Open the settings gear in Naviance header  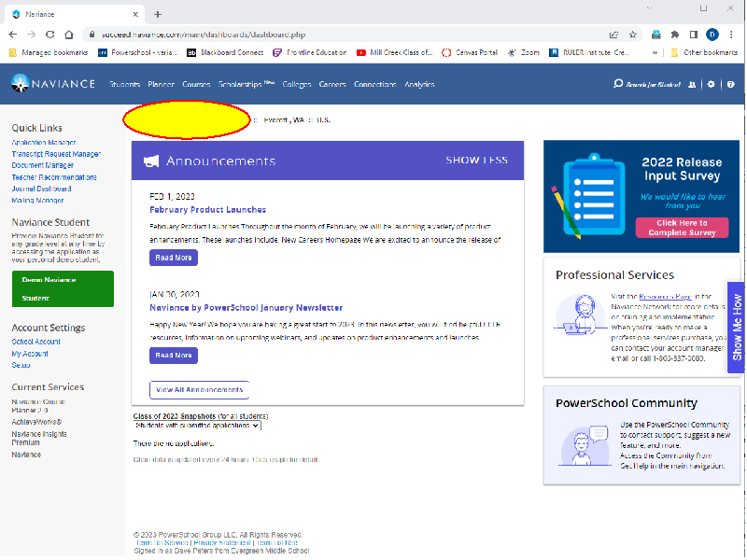click(x=711, y=84)
